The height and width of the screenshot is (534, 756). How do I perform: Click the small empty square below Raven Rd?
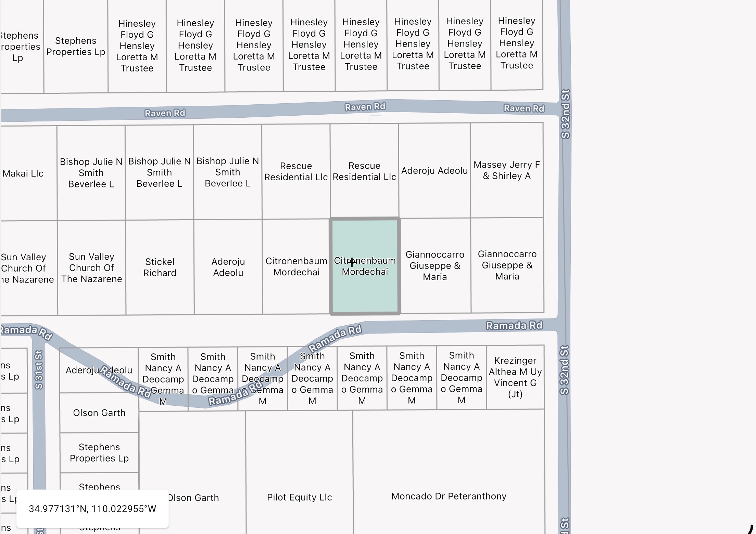pos(375,119)
